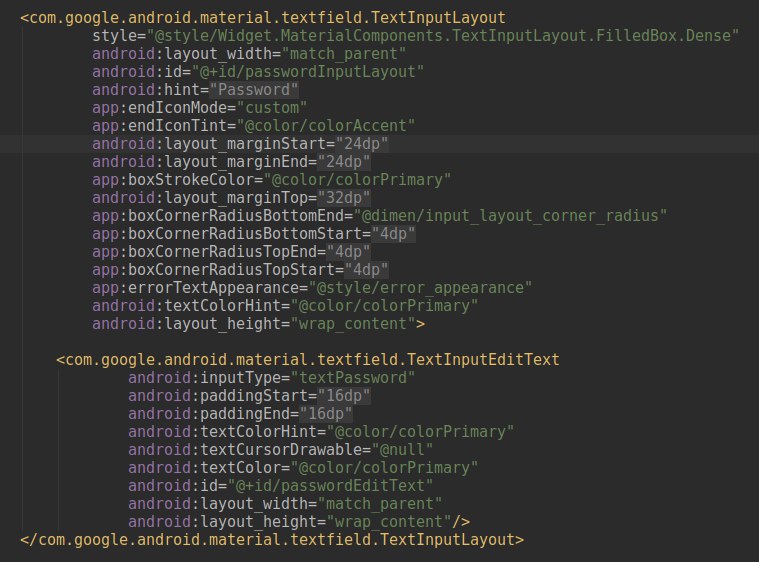759x562 pixels.
Task: Click the layout_marginTop "32dp" value
Action: [344, 197]
